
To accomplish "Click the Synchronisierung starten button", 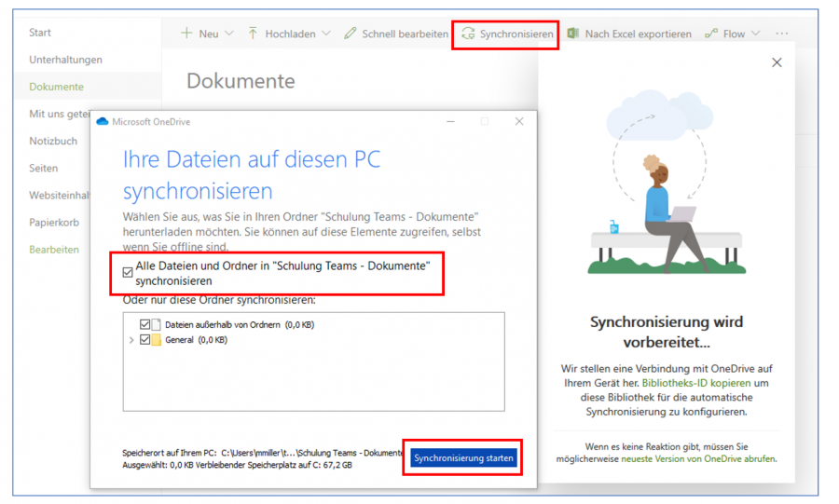I will click(x=463, y=458).
